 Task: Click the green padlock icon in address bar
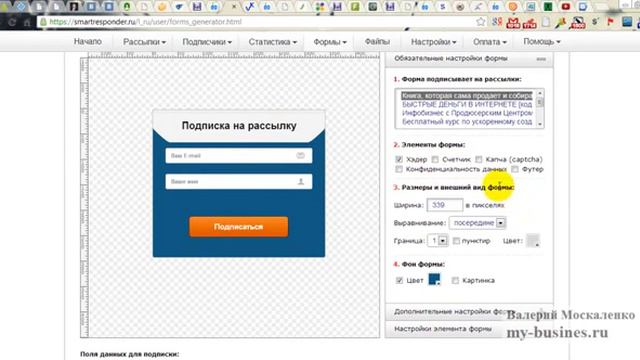pyautogui.click(x=43, y=22)
